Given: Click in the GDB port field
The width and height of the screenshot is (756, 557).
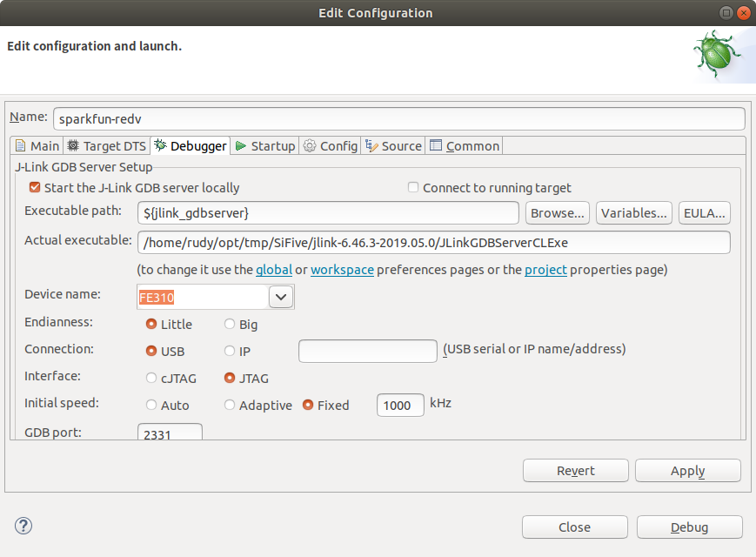Looking at the screenshot, I should pyautogui.click(x=170, y=433).
